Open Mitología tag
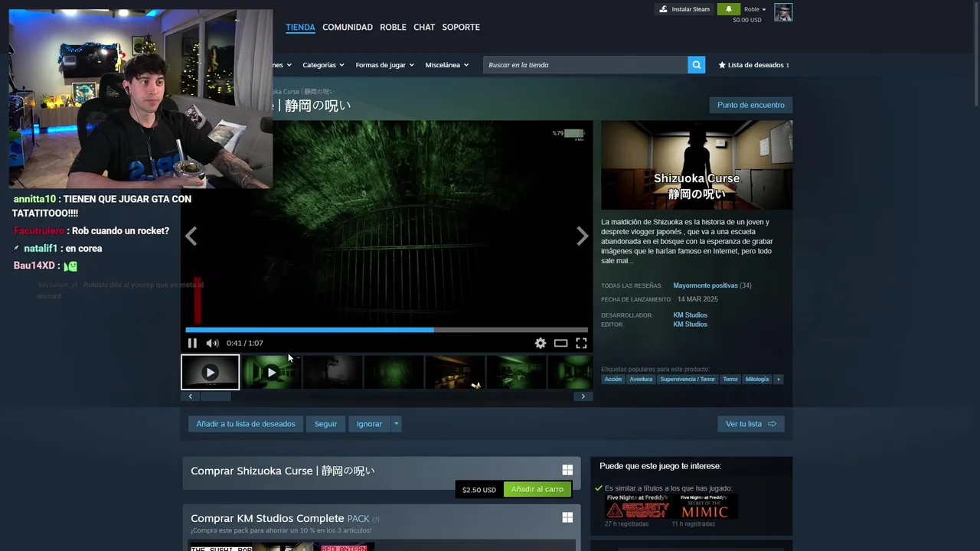Viewport: 980px width, 551px height. [x=756, y=380]
